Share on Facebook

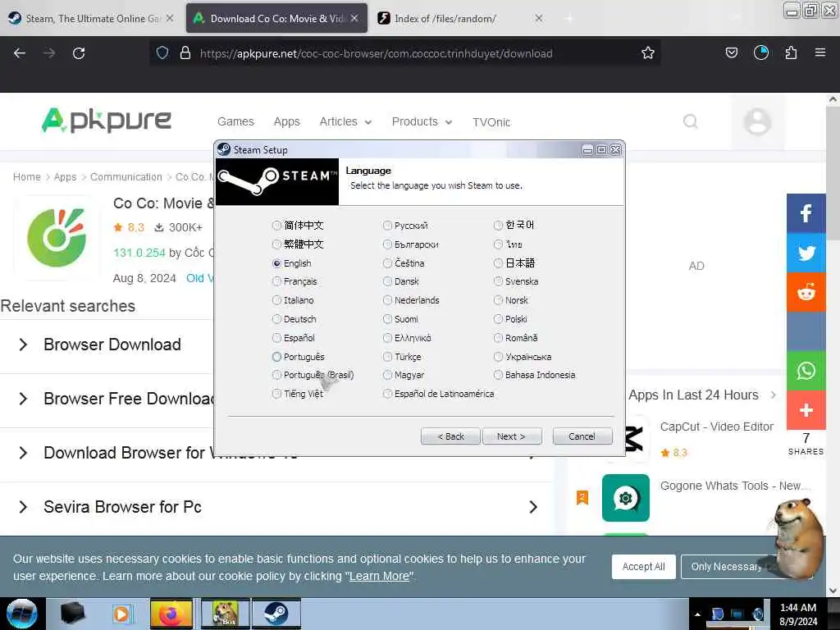point(806,213)
